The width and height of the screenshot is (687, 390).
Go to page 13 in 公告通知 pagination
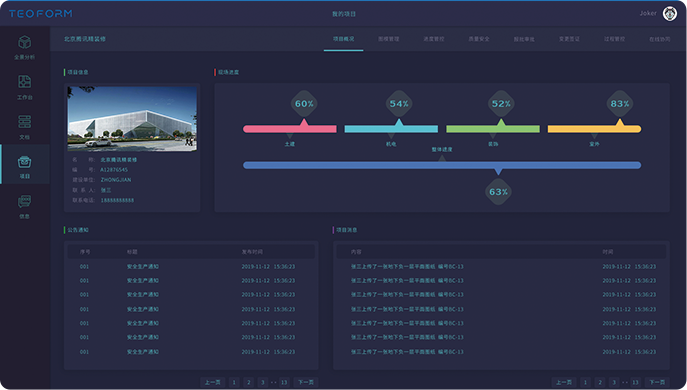pos(284,382)
